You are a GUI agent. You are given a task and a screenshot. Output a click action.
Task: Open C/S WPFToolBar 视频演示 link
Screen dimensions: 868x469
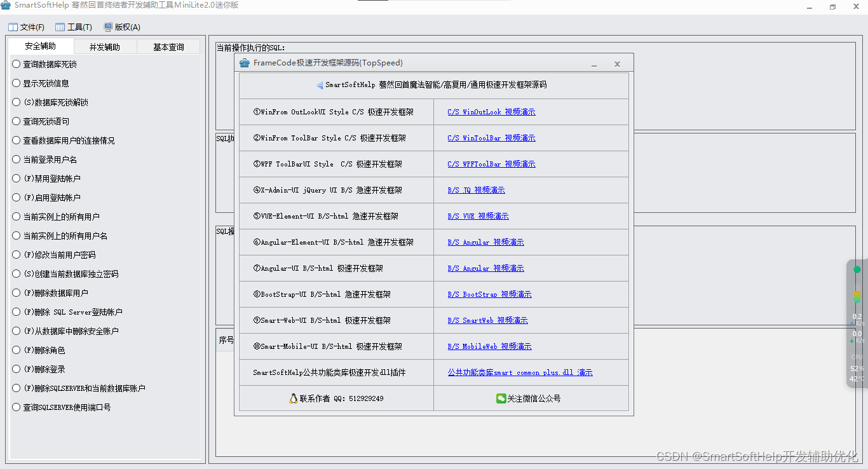click(x=491, y=164)
